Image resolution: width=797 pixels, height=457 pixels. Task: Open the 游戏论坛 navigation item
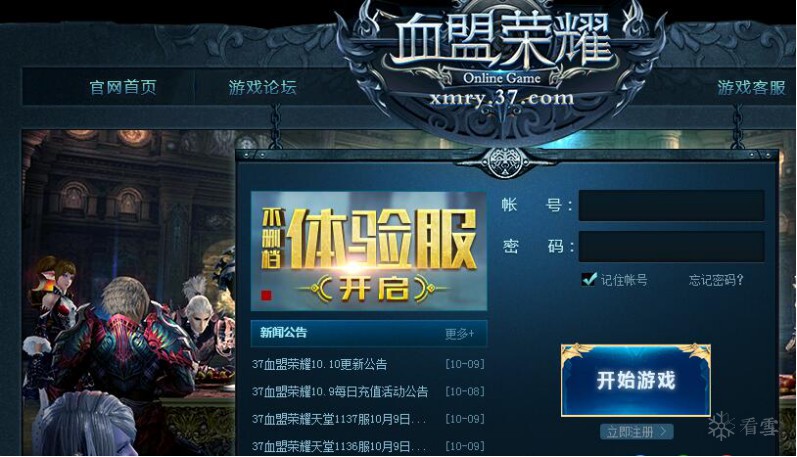pos(262,87)
